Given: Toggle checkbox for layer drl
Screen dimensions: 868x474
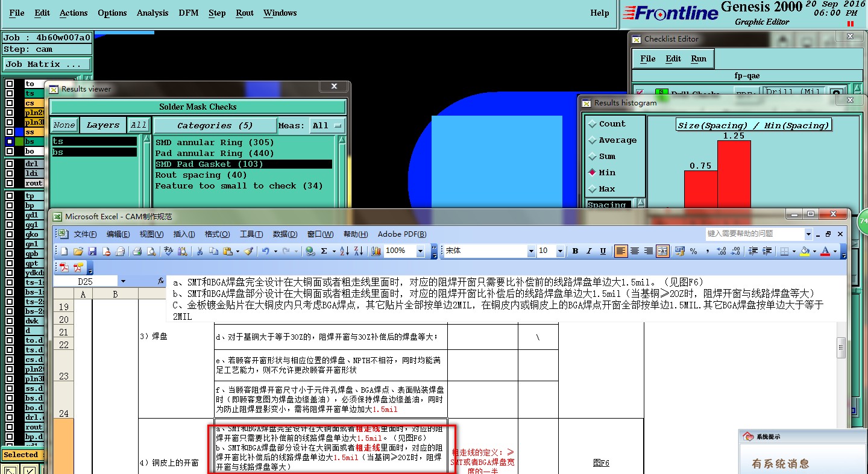Looking at the screenshot, I should (10, 164).
